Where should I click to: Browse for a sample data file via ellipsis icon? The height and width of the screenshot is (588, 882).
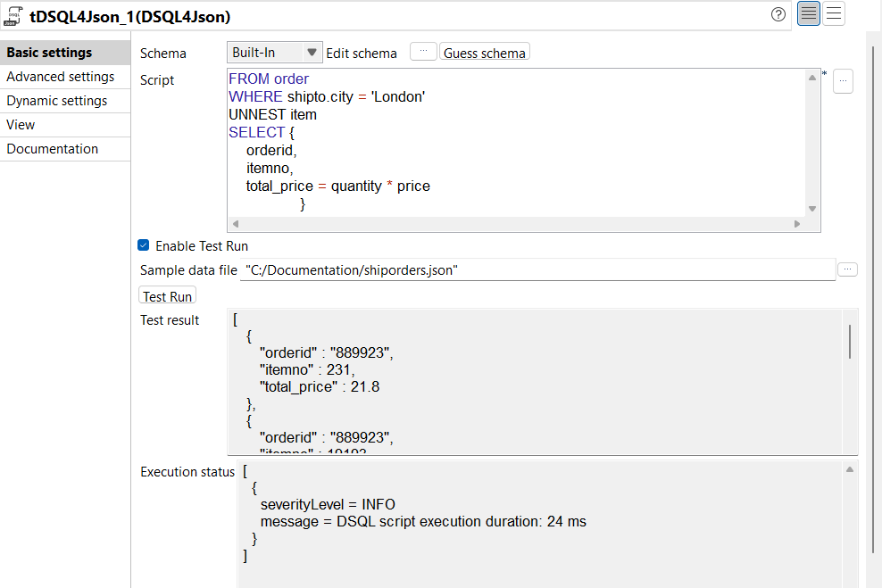pos(846,269)
